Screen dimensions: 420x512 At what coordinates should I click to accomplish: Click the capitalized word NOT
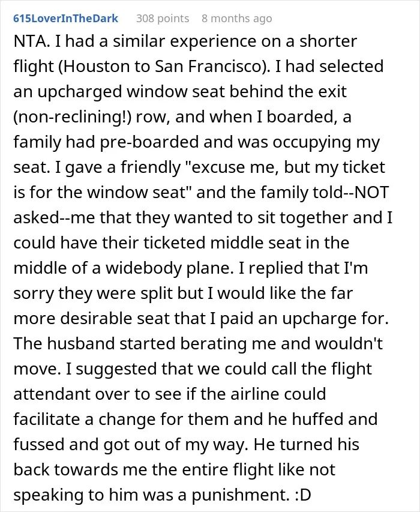[x=371, y=193]
